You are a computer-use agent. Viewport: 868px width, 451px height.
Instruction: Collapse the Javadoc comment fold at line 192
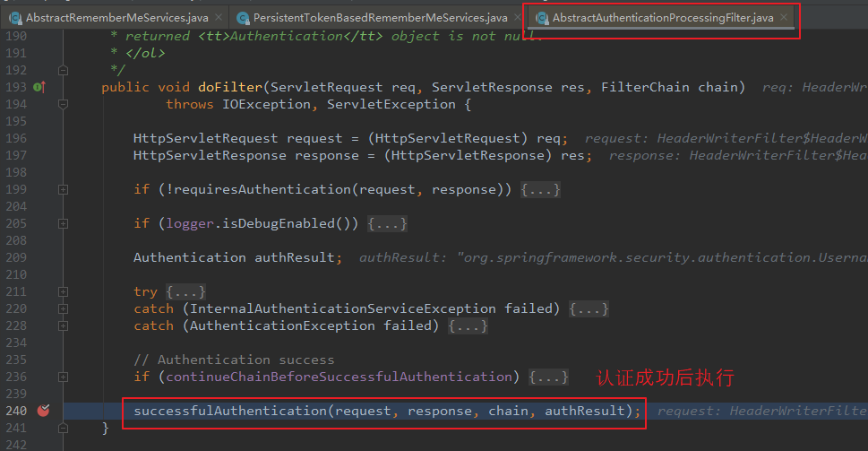[x=63, y=70]
